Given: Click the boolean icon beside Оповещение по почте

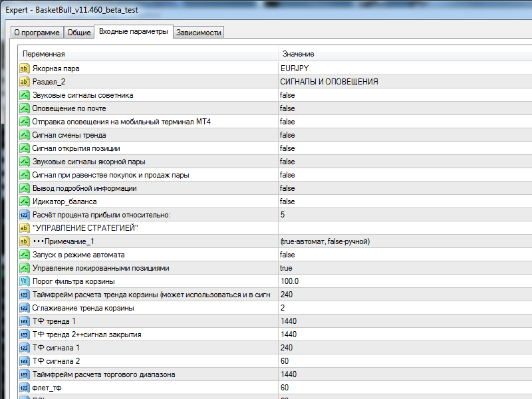Looking at the screenshot, I should (25, 108).
